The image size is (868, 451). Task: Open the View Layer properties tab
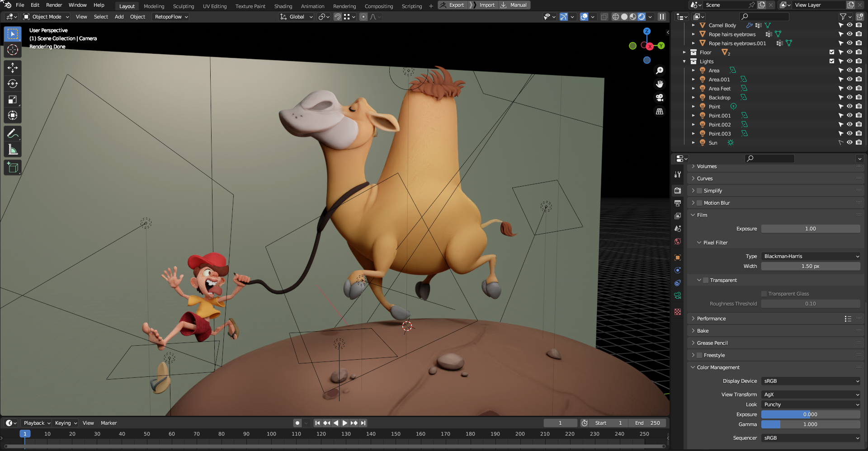coord(678,216)
